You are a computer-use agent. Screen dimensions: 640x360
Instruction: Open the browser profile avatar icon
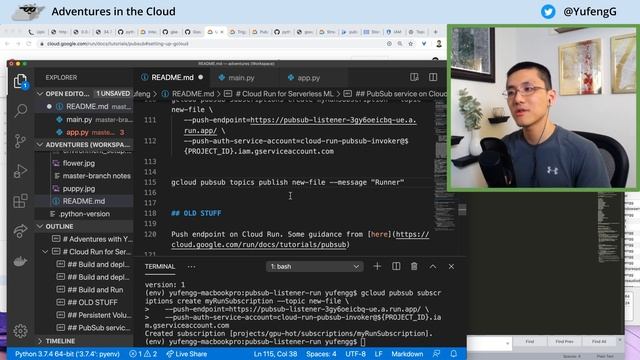pyautogui.click(x=439, y=44)
